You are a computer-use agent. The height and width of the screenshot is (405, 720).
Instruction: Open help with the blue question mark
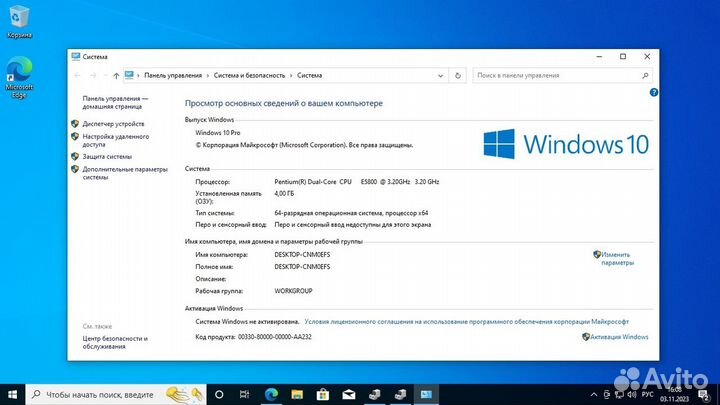pos(653,92)
